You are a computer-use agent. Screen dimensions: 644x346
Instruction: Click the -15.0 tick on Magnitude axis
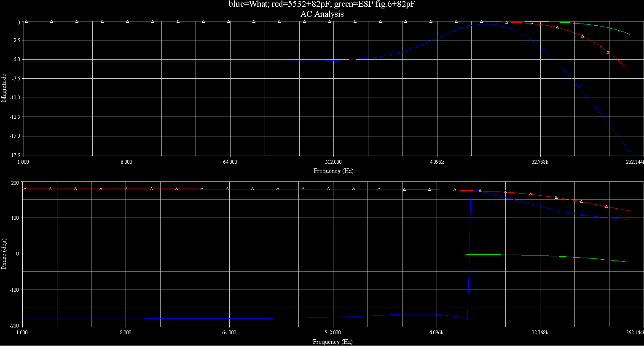tap(14, 136)
